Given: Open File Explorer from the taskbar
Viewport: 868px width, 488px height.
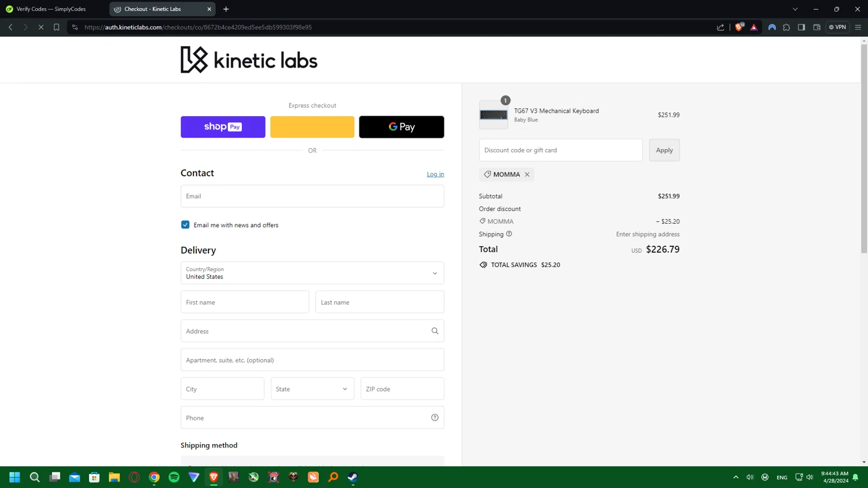Looking at the screenshot, I should click(115, 477).
